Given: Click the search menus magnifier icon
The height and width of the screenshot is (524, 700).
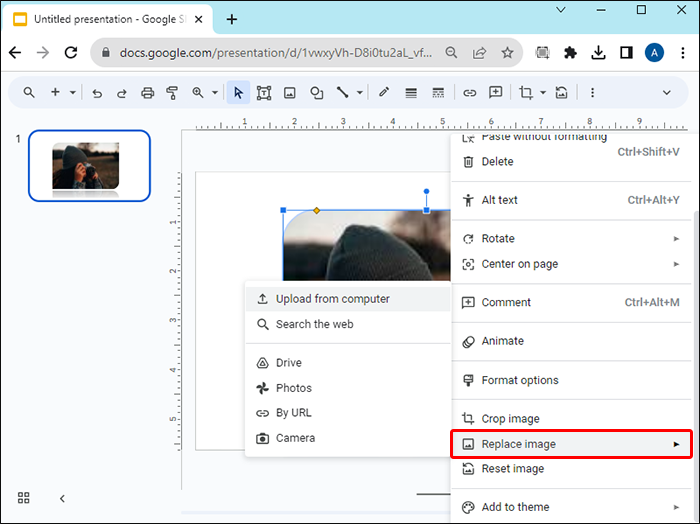Looking at the screenshot, I should coord(29,92).
